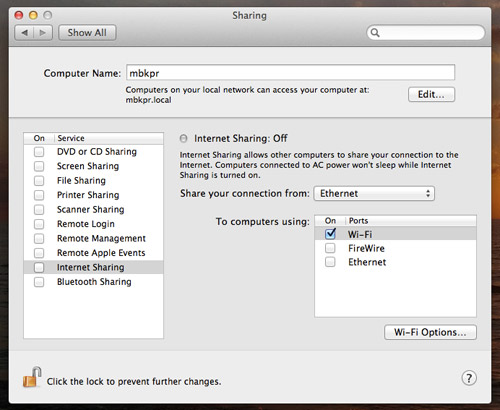Enable DVD or CD Sharing checkbox

click(39, 152)
